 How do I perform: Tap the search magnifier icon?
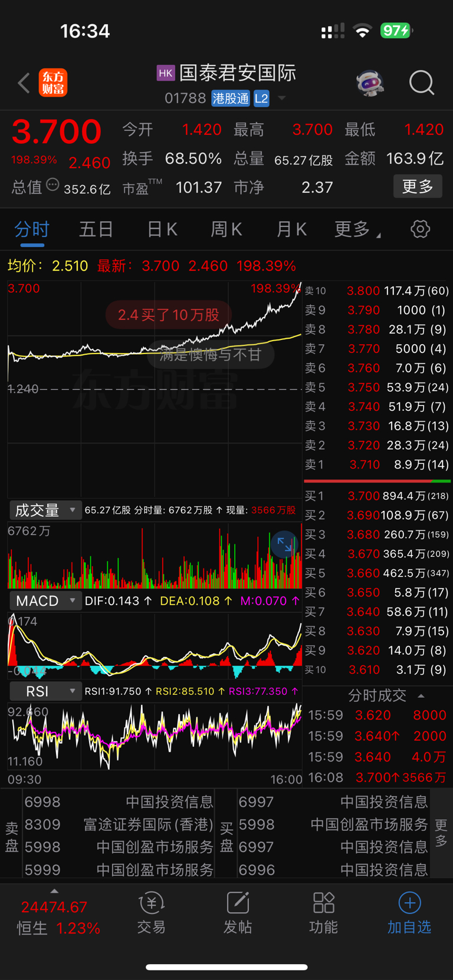(x=422, y=83)
